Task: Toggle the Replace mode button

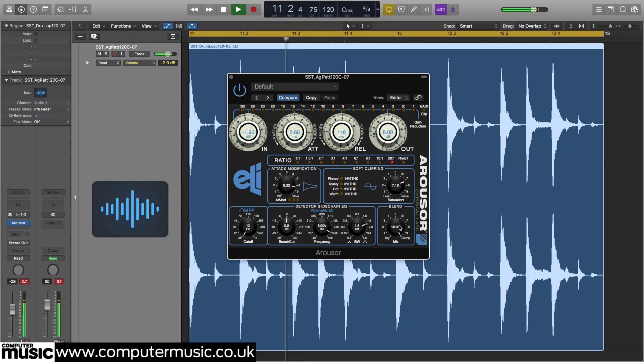Action: [401, 9]
